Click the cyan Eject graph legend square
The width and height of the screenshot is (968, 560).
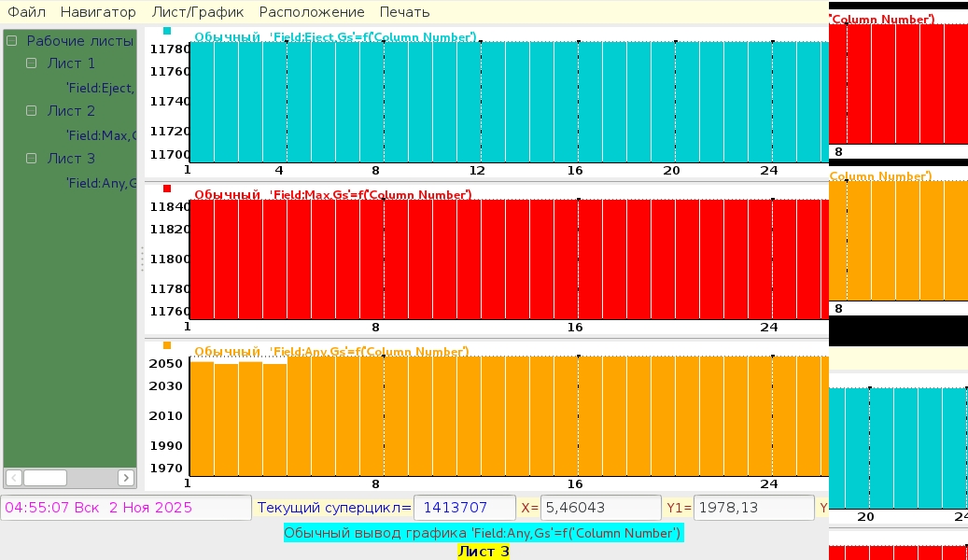pos(167,31)
